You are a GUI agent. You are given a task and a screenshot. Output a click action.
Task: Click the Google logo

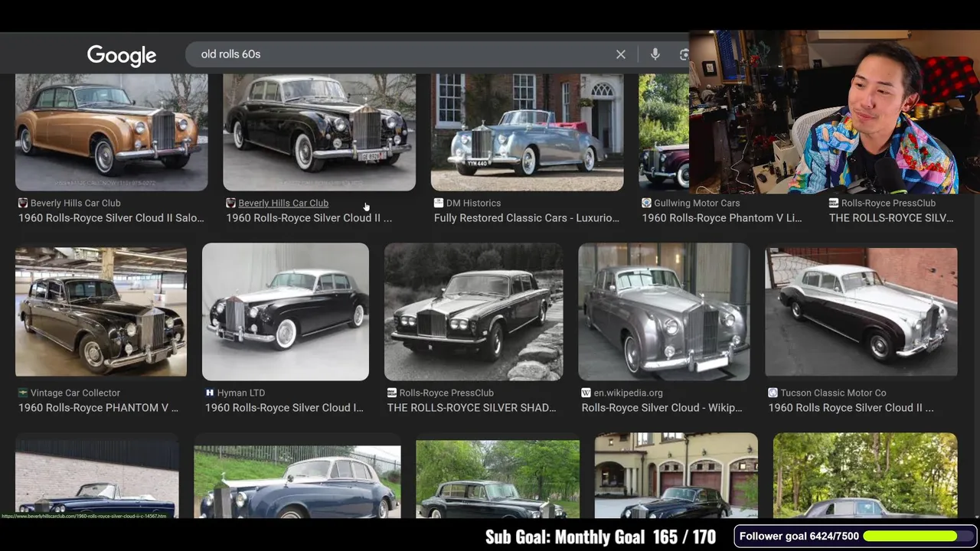[x=121, y=55]
